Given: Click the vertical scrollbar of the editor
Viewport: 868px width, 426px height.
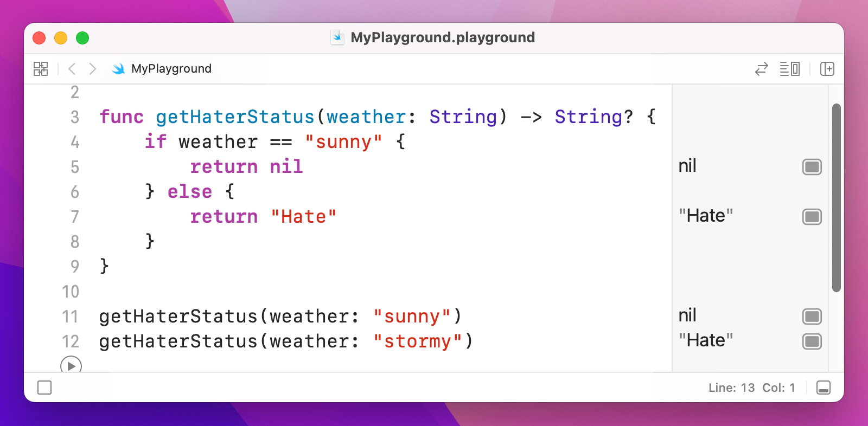Looking at the screenshot, I should point(837,198).
